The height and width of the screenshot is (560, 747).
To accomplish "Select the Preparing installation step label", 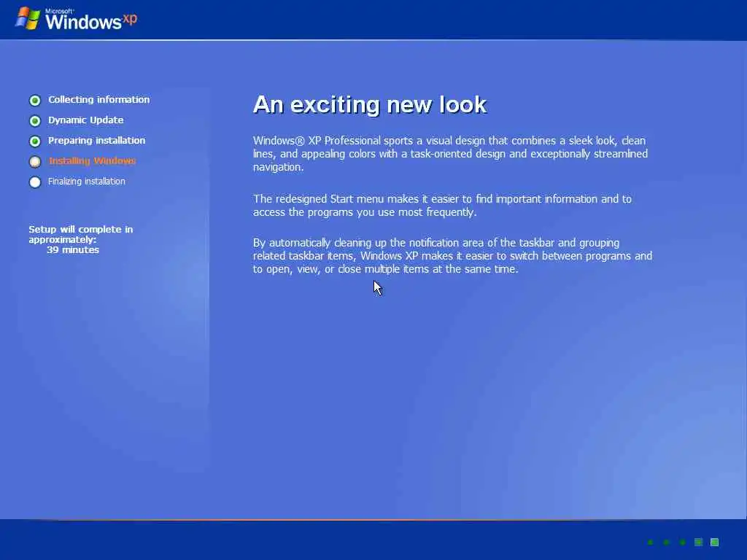I will [97, 141].
